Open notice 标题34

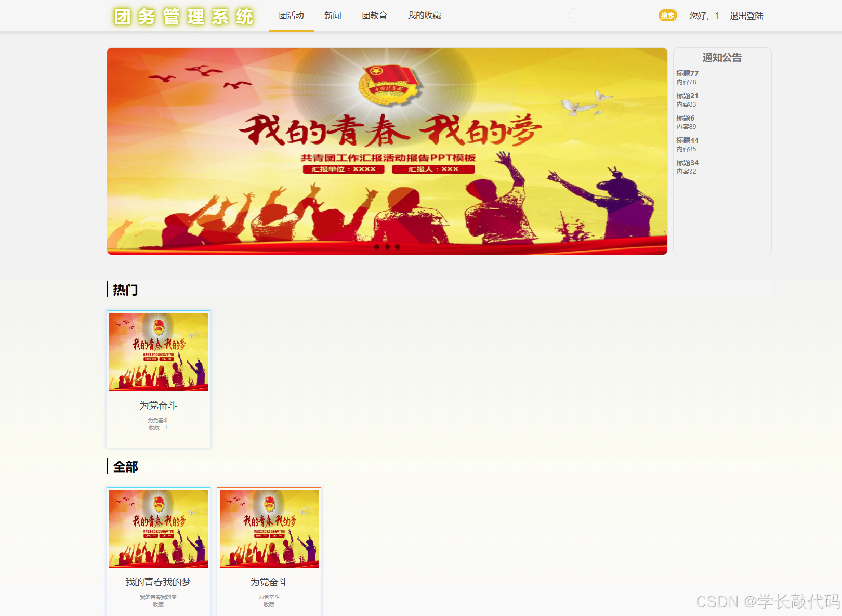687,162
